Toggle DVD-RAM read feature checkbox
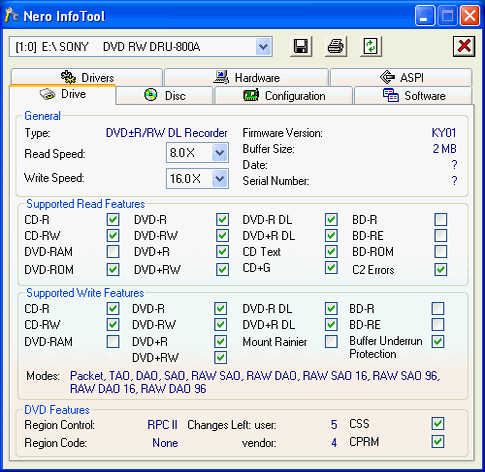485x472 pixels. coord(113,252)
